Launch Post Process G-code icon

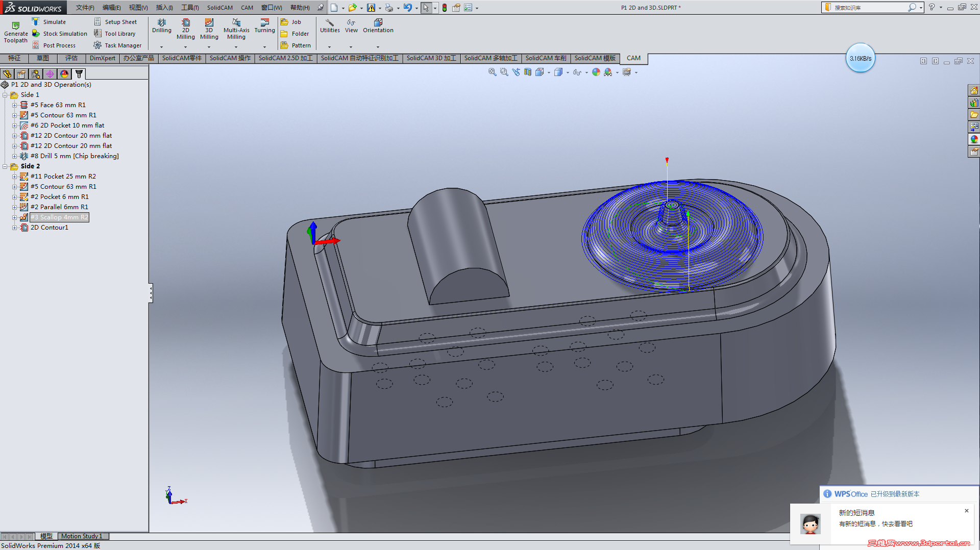36,45
